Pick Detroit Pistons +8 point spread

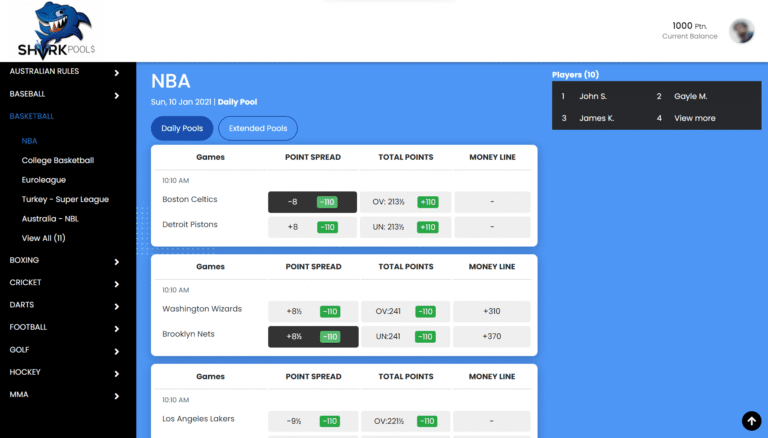pyautogui.click(x=312, y=227)
